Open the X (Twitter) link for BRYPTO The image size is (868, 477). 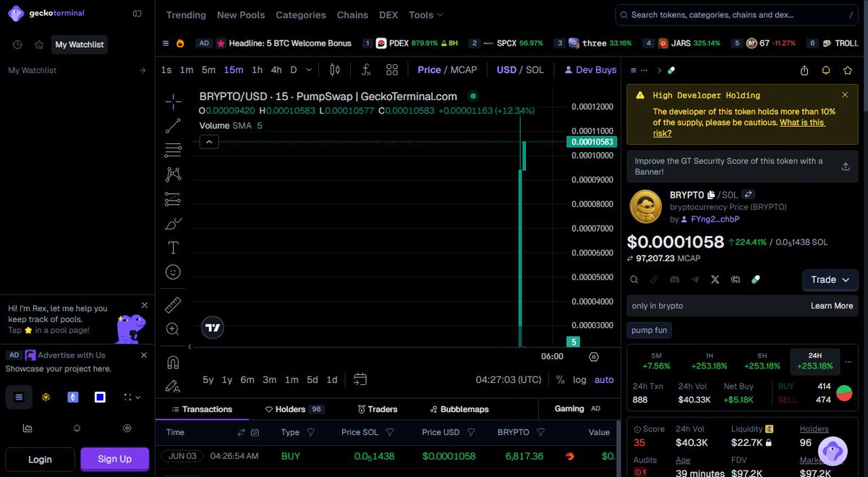pyautogui.click(x=715, y=279)
